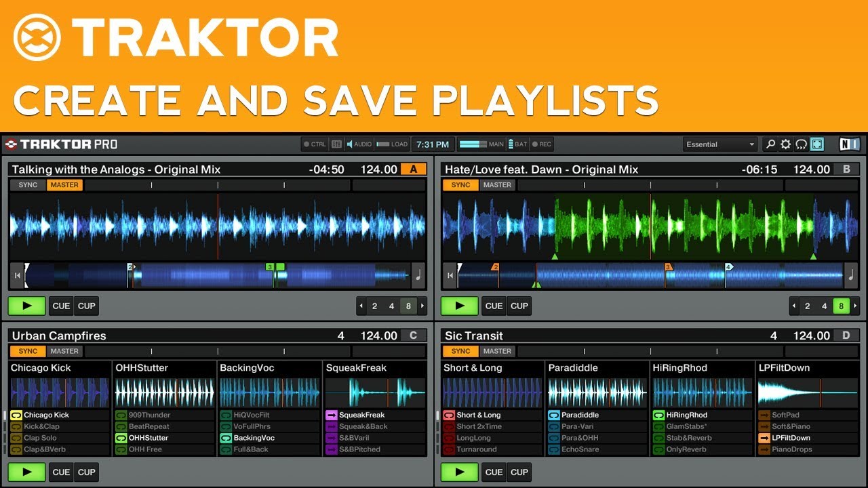
Task: Click the note tick icon on Deck A
Action: pos(418,275)
